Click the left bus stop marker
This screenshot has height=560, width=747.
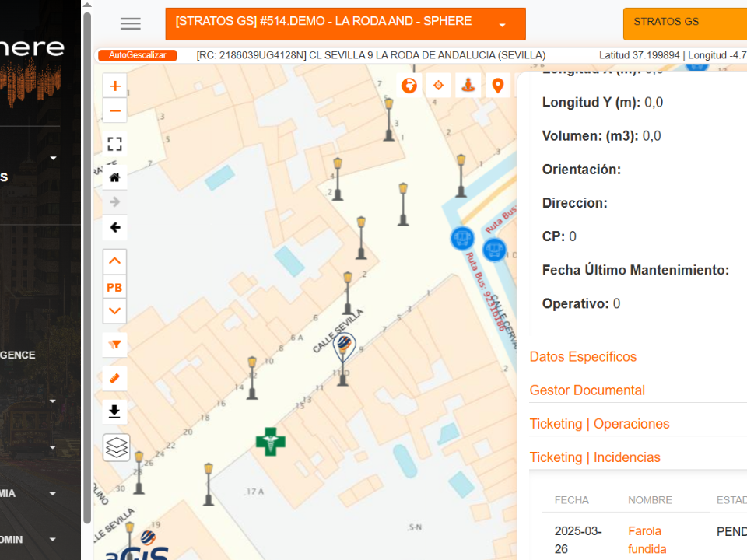[x=462, y=238]
